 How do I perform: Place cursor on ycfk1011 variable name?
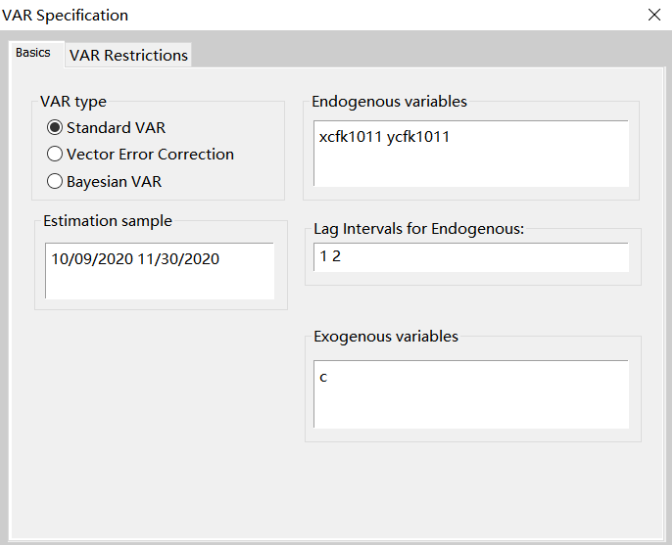tap(418, 136)
